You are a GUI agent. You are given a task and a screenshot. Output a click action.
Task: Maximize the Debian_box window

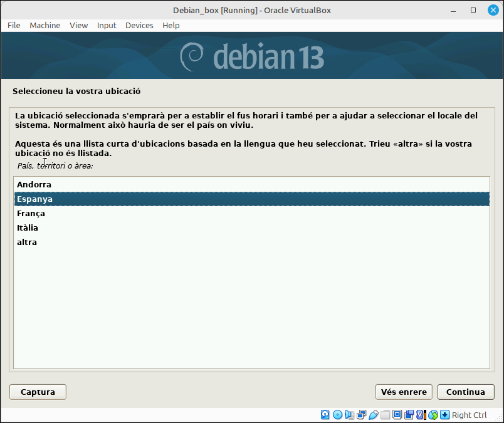click(473, 10)
